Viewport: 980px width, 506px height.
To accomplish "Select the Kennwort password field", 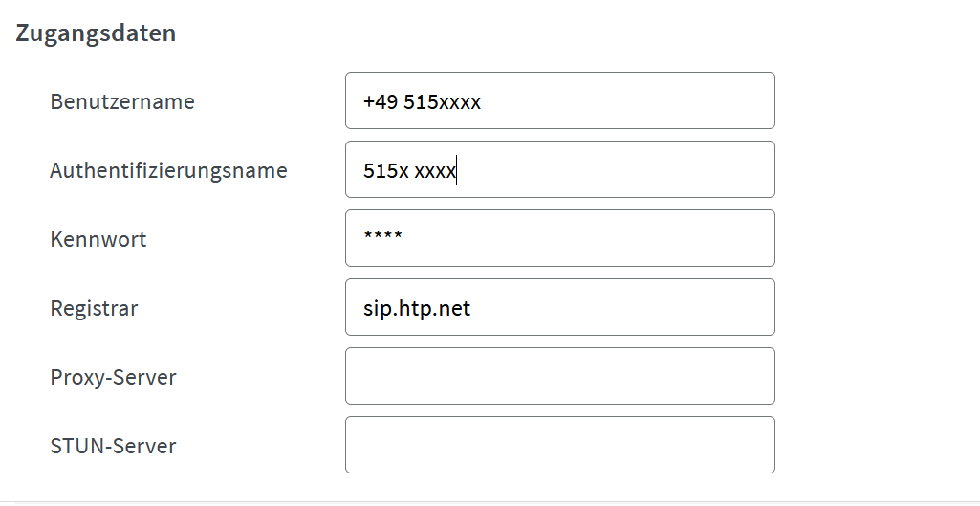I will (560, 238).
